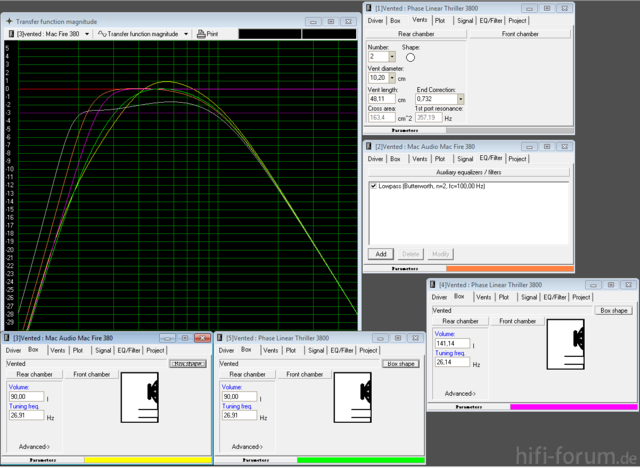Image resolution: width=640 pixels, height=468 pixels.
Task: Click the Vent length input field
Action: [x=382, y=99]
